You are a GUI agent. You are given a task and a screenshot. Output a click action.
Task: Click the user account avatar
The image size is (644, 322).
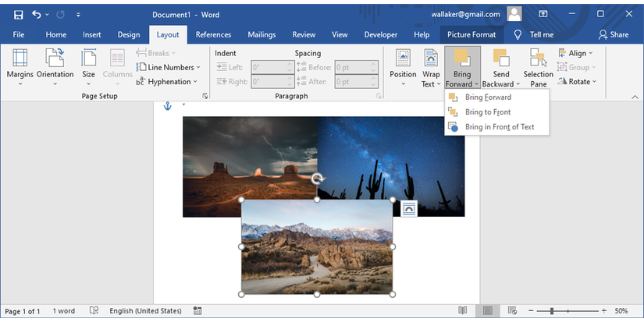[x=514, y=14]
